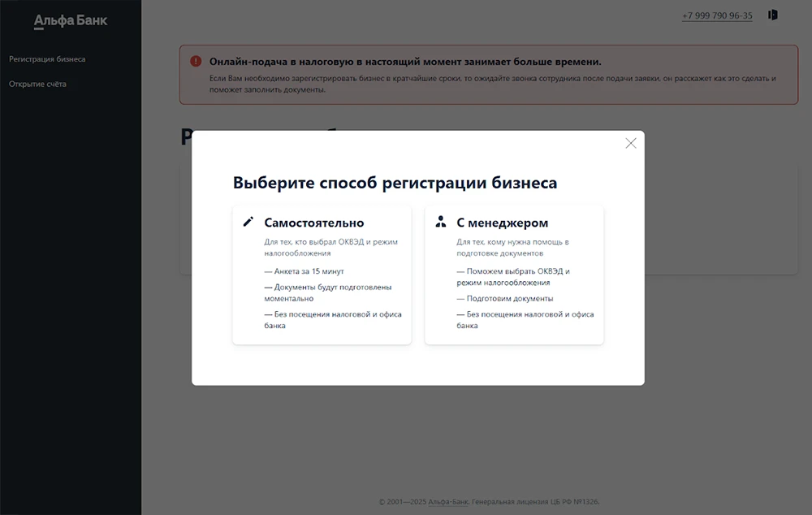Click the Подготовим документы bullet
The image size is (812, 515).
[502, 298]
